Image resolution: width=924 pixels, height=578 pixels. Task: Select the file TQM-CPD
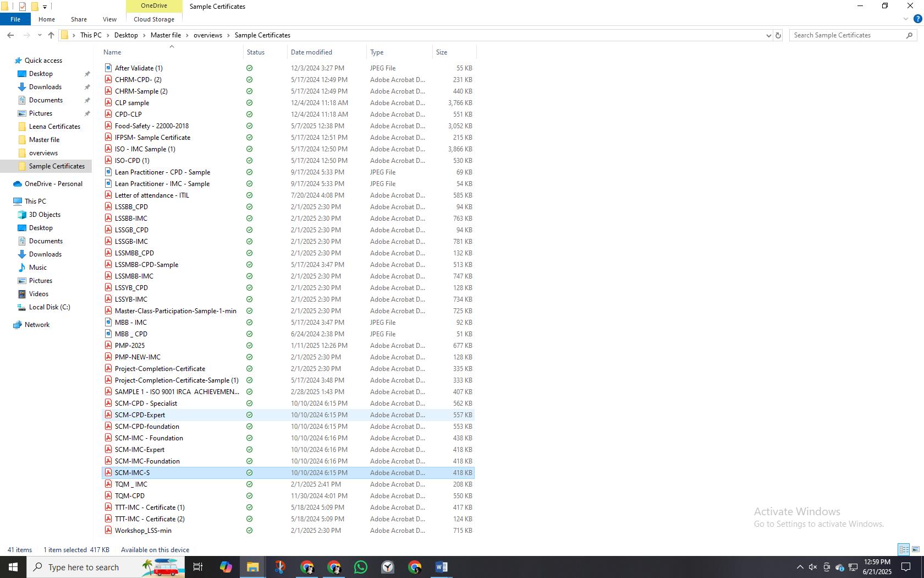point(130,496)
